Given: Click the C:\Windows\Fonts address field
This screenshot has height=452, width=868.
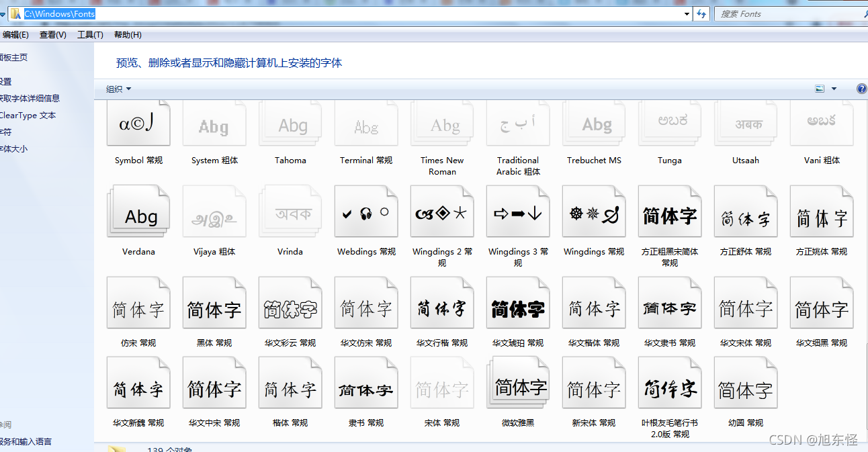Looking at the screenshot, I should click(x=351, y=13).
